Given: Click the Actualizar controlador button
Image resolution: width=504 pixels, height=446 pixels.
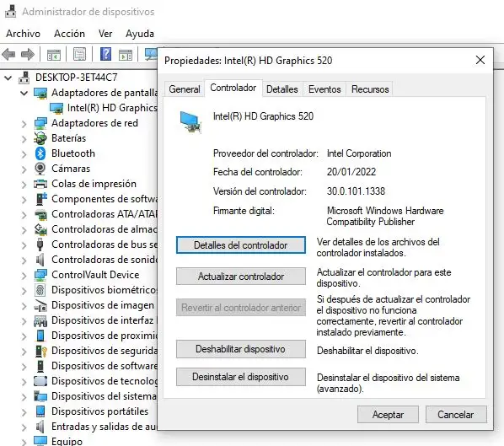Looking at the screenshot, I should [x=241, y=277].
